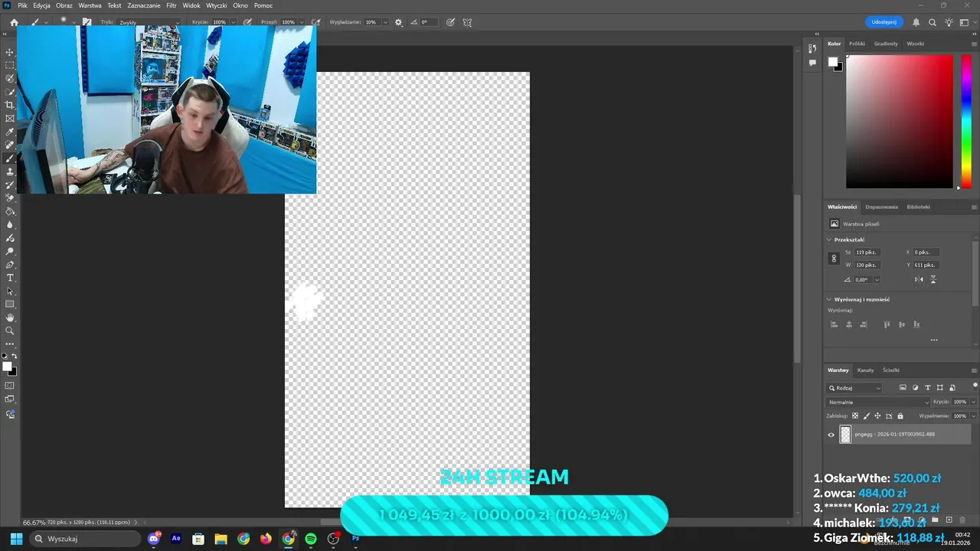Open the Rodzaj layer filter dropdown
The height and width of the screenshot is (551, 980).
click(x=854, y=388)
